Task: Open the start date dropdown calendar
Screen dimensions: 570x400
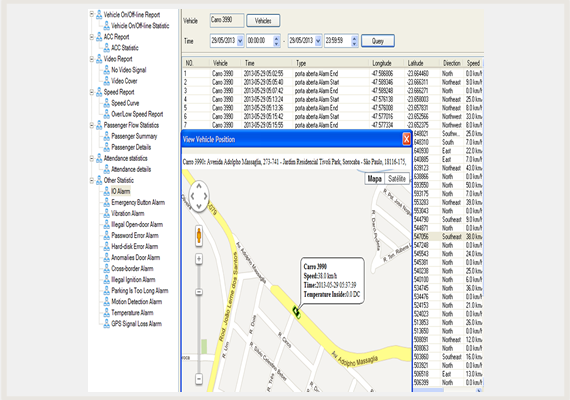Action: pos(240,41)
